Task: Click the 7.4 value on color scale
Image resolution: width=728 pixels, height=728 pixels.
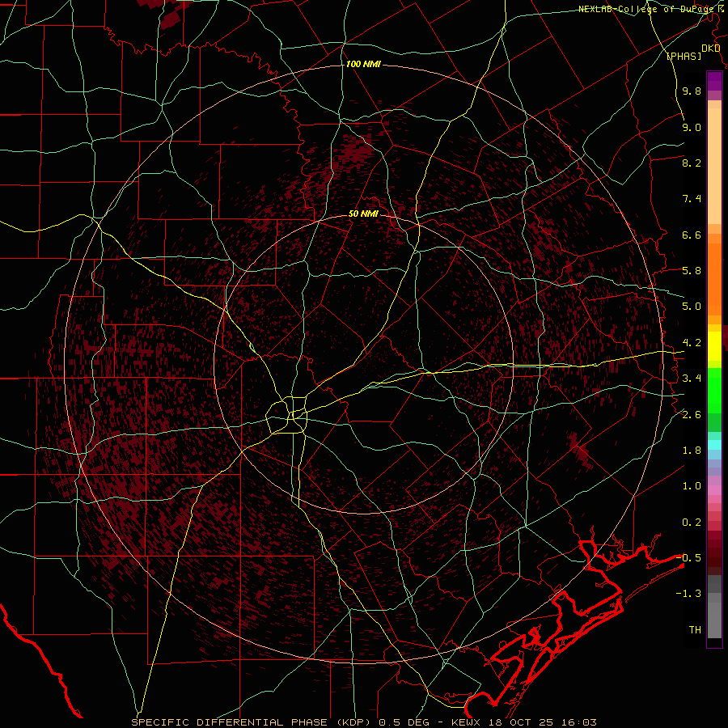Action: point(692,199)
